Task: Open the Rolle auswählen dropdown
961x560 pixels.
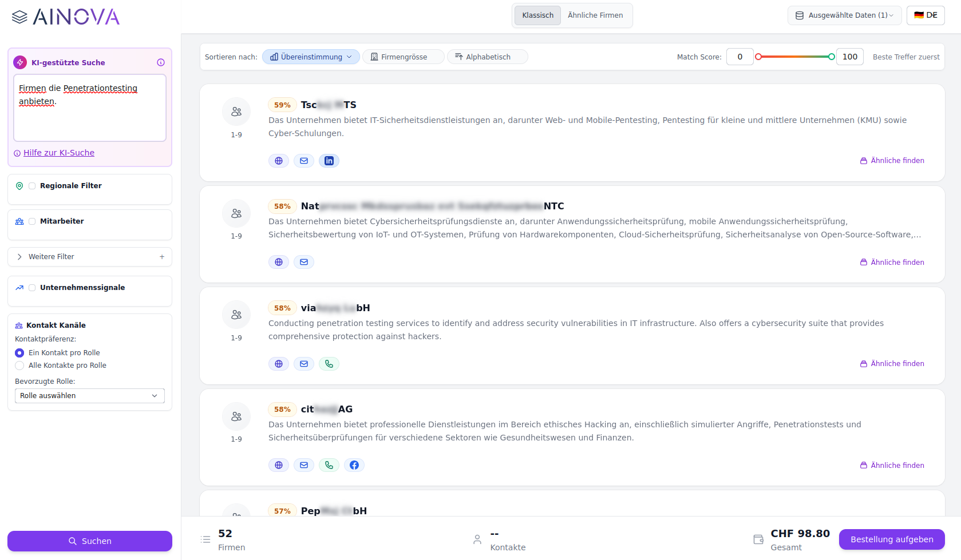Action: pyautogui.click(x=89, y=396)
